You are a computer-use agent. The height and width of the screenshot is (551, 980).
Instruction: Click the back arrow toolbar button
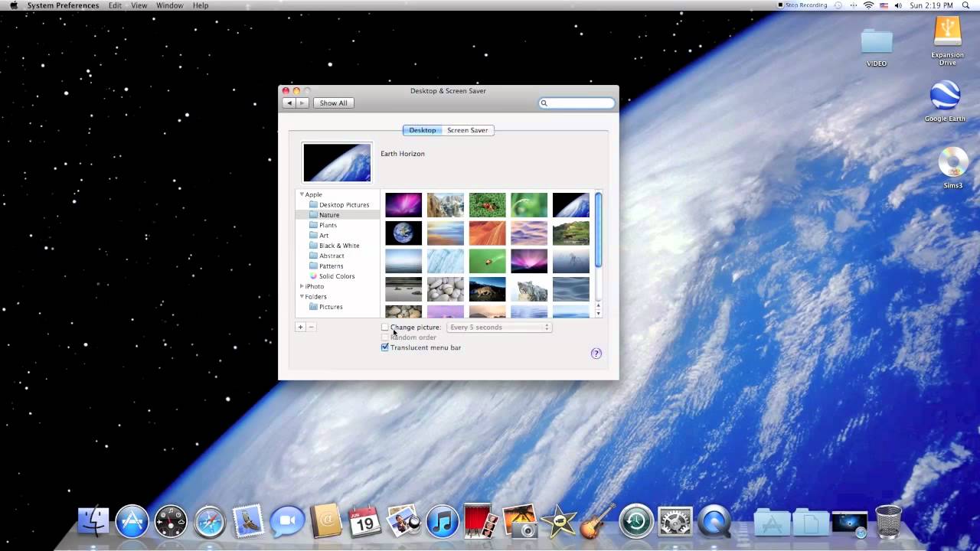coord(289,103)
